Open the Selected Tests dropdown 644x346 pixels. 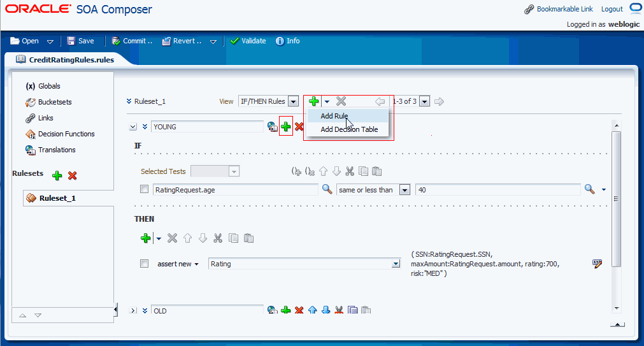[234, 171]
